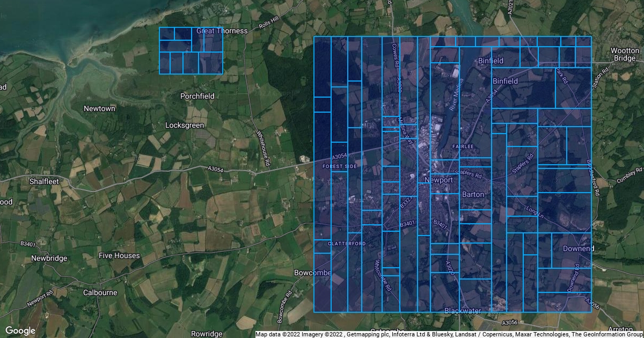Click the Newbridge place label
The height and width of the screenshot is (338, 644).
click(49, 258)
